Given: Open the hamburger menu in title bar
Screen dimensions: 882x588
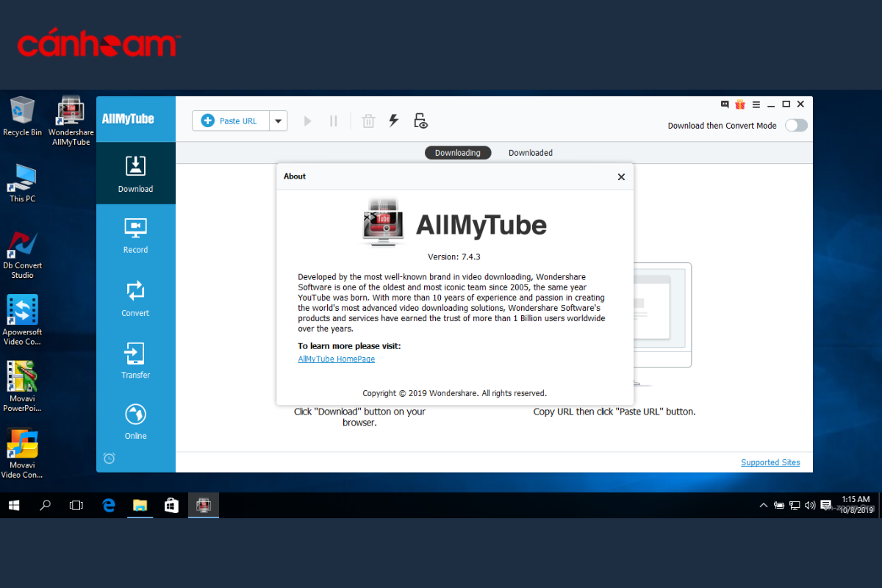Looking at the screenshot, I should (756, 104).
